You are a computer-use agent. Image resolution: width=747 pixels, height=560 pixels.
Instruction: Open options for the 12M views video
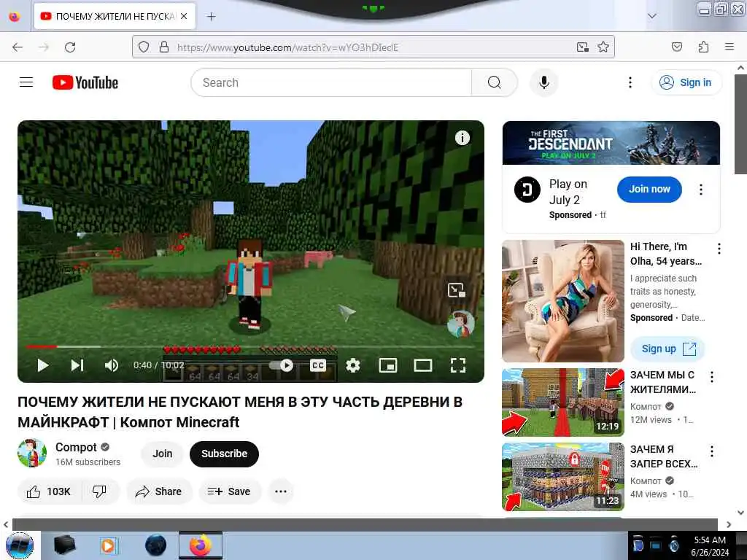point(712,377)
